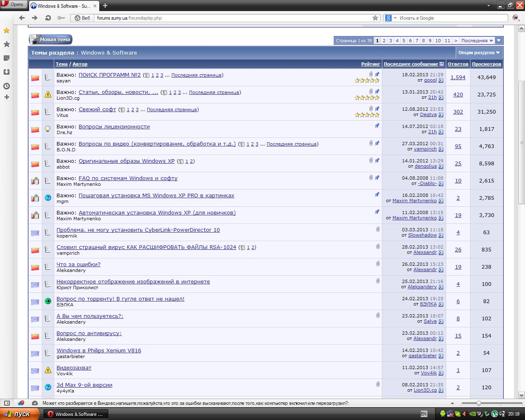Viewport: 525px width, 420px height.
Task: Sort by Ответов column header
Action: [458, 64]
